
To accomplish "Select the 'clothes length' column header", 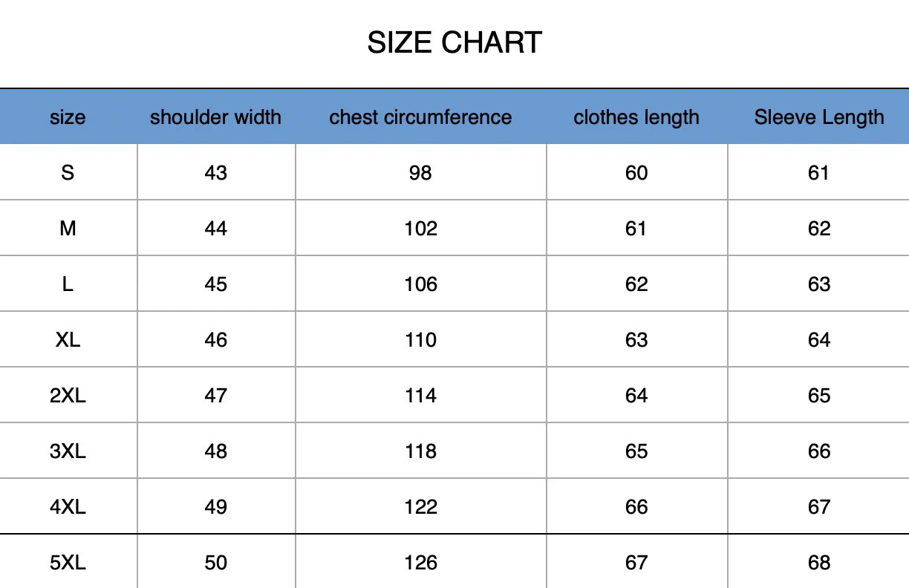I will tap(636, 117).
